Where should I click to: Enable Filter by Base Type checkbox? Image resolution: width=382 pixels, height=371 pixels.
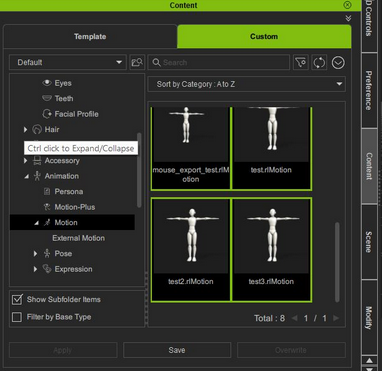click(17, 317)
